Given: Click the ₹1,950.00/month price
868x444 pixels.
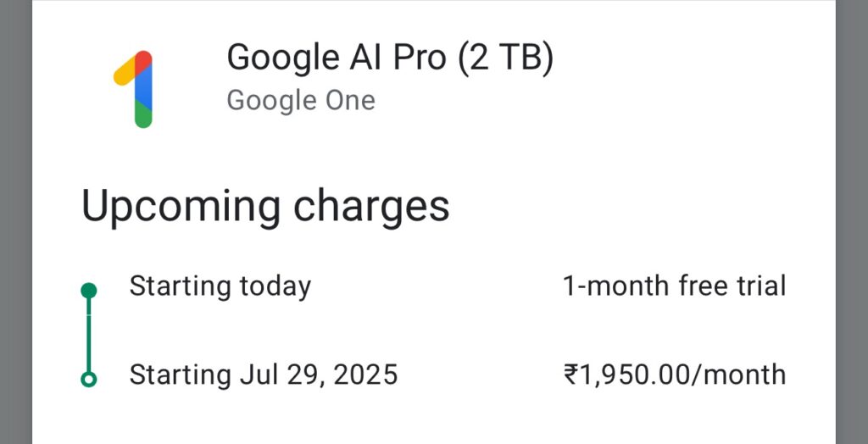Looking at the screenshot, I should pyautogui.click(x=674, y=375).
